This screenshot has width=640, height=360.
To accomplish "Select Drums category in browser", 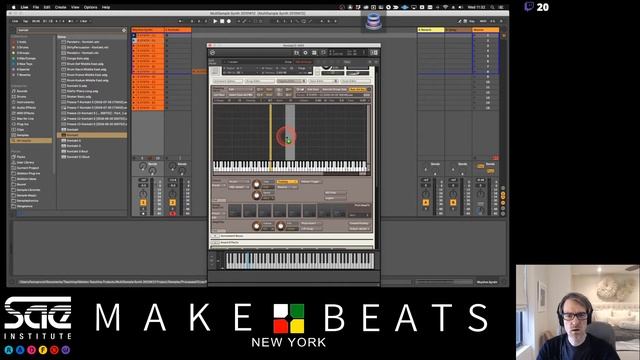I will (22, 97).
